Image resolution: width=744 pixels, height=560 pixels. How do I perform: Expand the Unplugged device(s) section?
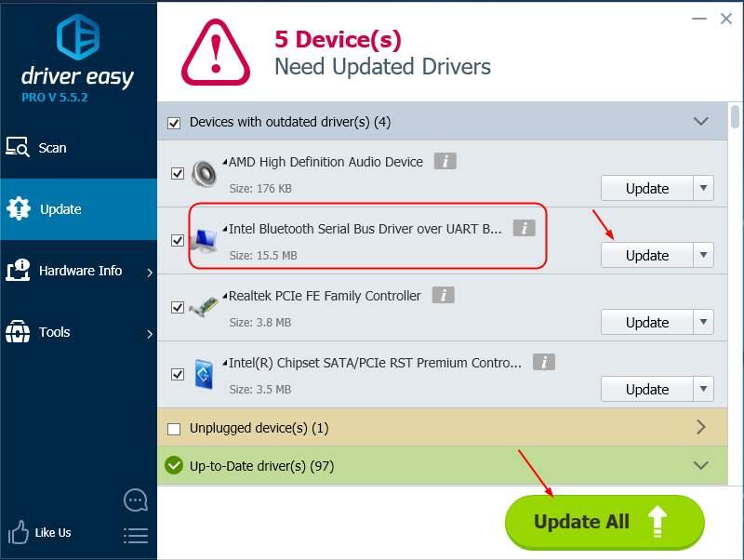[x=701, y=427]
